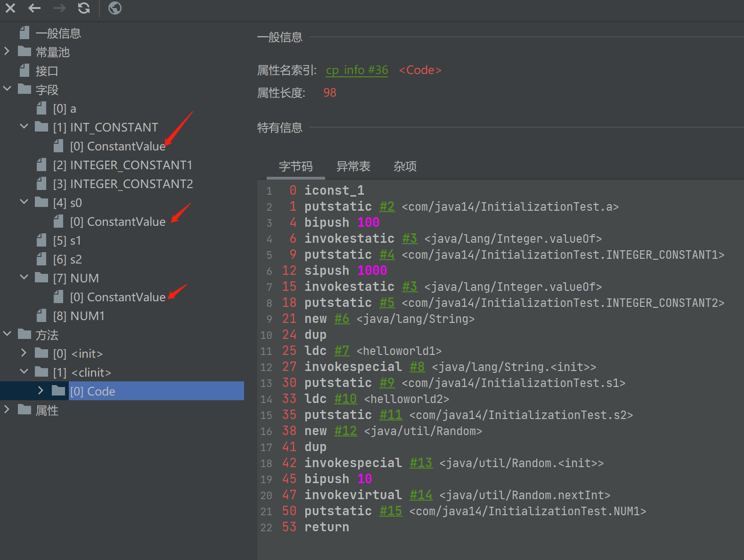Click the 接口 file icon in tree
This screenshot has width=744, height=560.
25,71
